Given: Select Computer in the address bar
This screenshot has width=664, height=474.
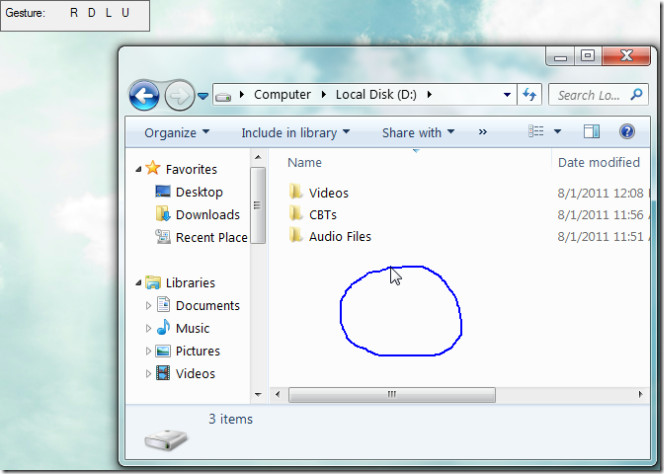Looking at the screenshot, I should coord(282,94).
